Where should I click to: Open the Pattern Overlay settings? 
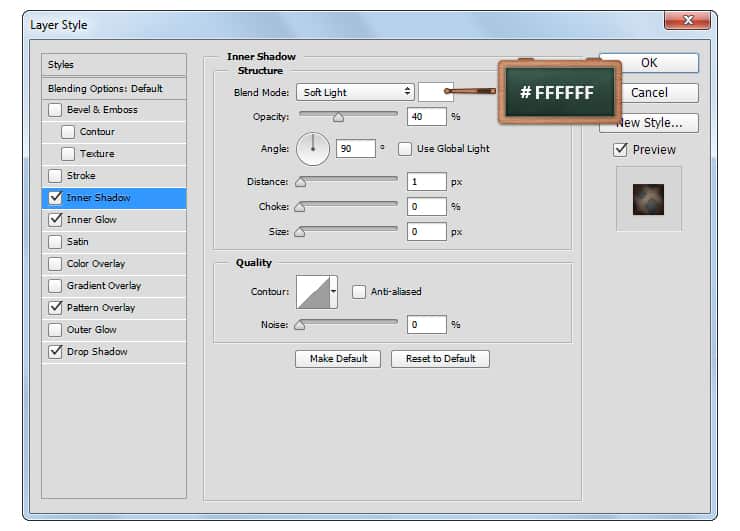100,308
